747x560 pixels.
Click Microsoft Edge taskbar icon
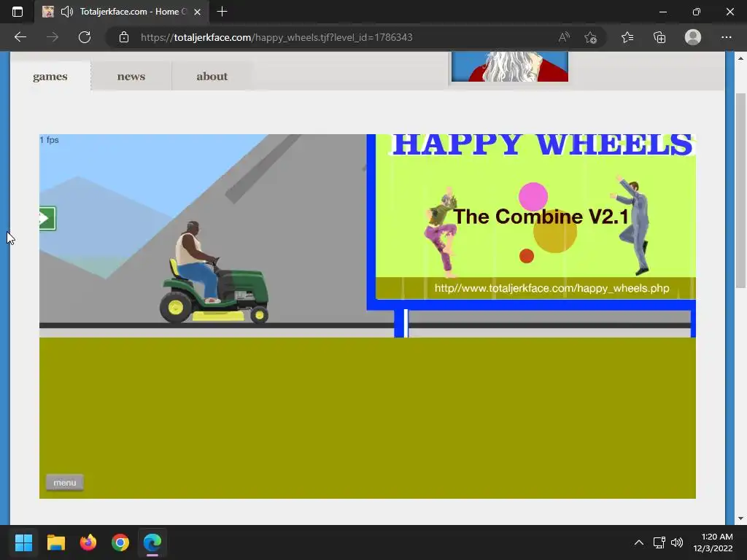[x=152, y=542]
